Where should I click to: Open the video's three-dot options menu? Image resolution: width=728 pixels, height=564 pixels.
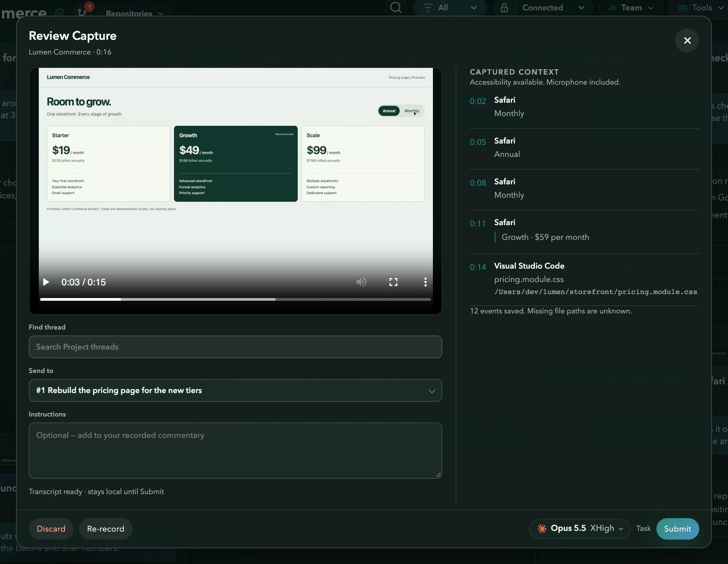pos(425,282)
